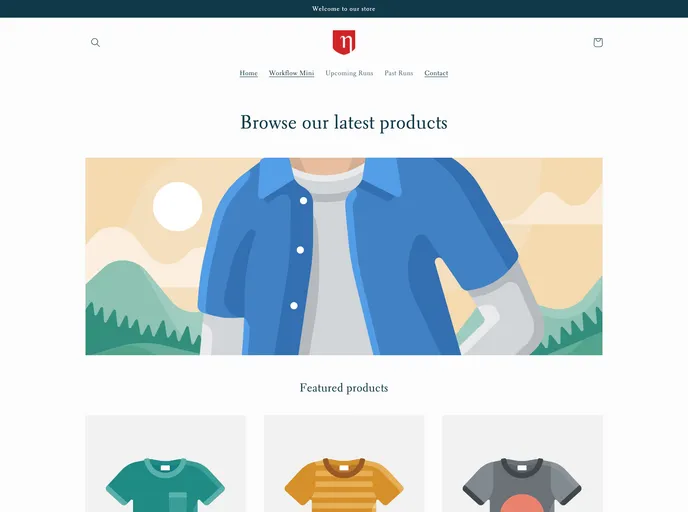The image size is (688, 512).
Task: Open the green pocket t-shirt product
Action: click(165, 464)
